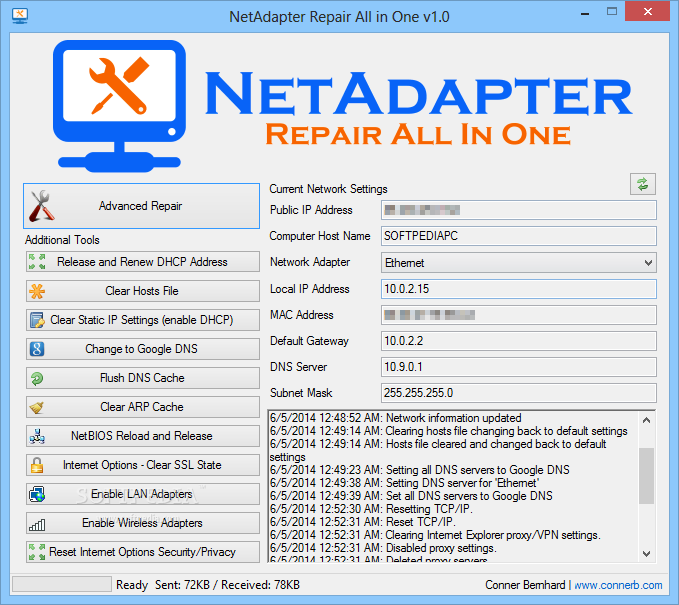The width and height of the screenshot is (679, 605).
Task: Click log line 'Setting all DNS servers to Google DNS'
Action: [x=420, y=470]
